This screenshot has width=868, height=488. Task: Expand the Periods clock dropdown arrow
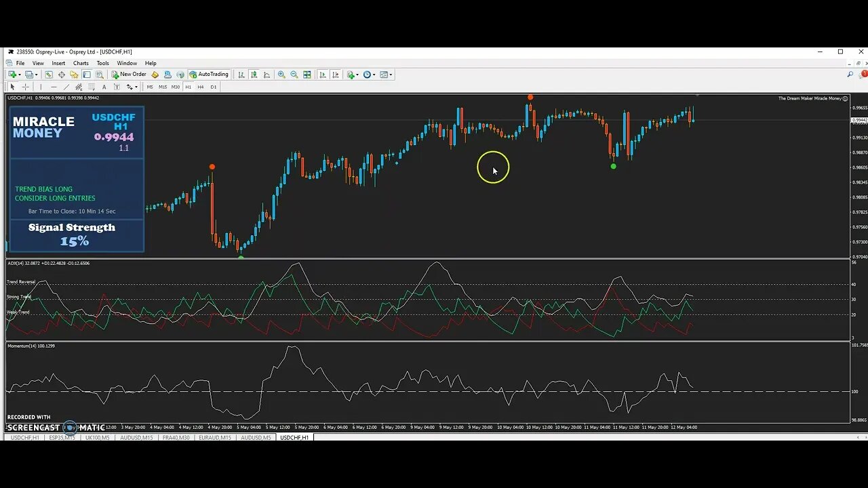tap(374, 75)
